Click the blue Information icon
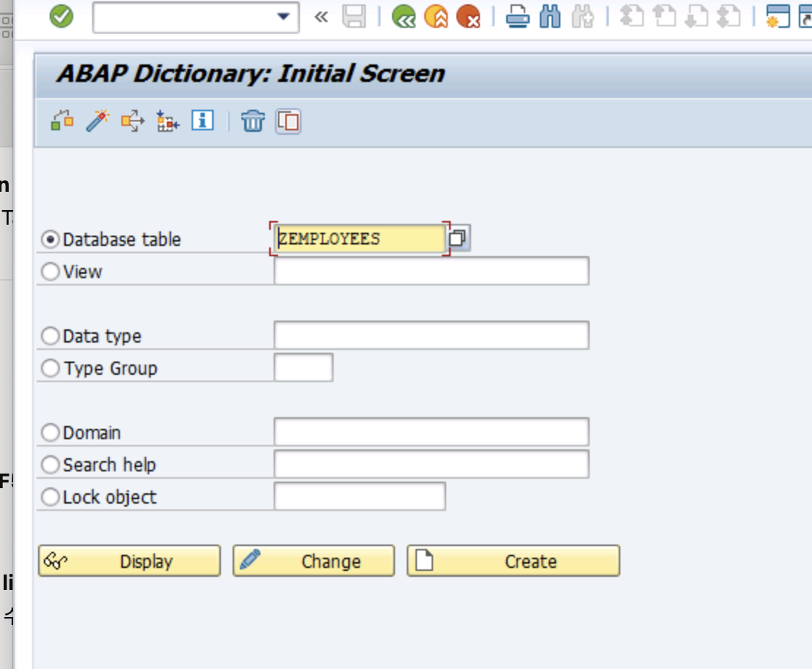Image resolution: width=812 pixels, height=669 pixels. (203, 120)
